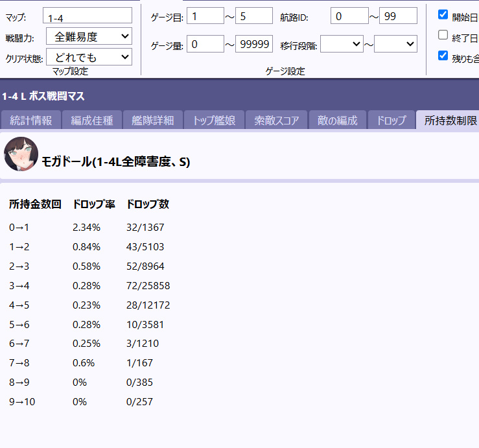The height and width of the screenshot is (448, 479).
Task: Open the second 移行段階 dropdown
Action: (395, 44)
